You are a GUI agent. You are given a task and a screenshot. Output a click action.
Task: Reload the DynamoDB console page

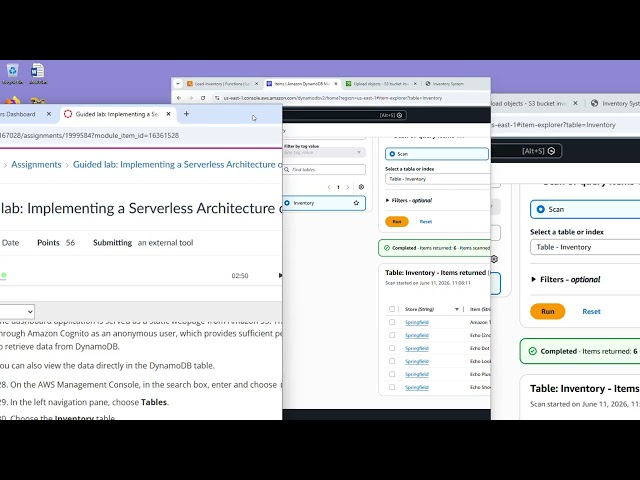pyautogui.click(x=203, y=98)
